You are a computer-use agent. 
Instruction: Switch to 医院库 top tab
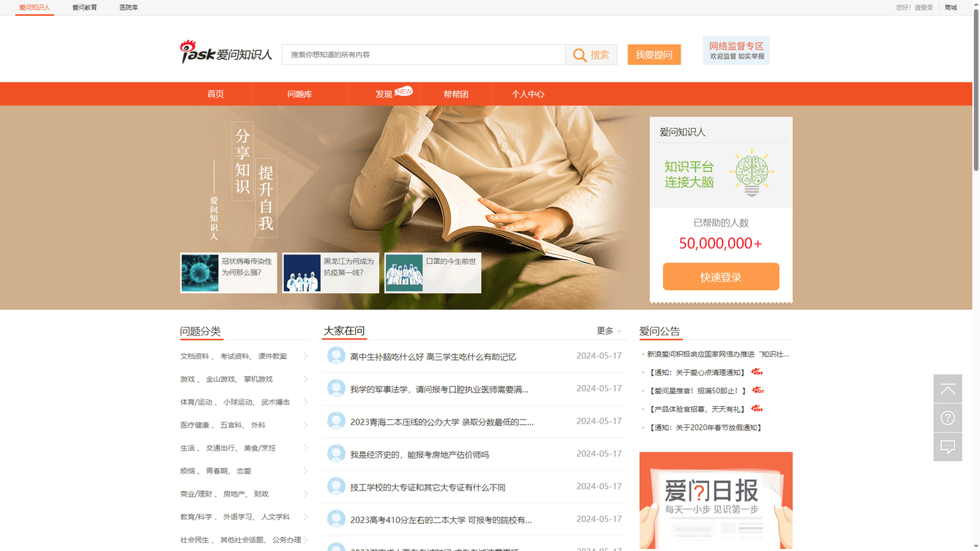point(129,7)
